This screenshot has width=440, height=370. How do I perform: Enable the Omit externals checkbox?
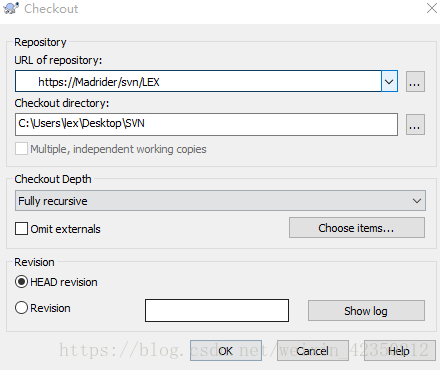(x=21, y=229)
